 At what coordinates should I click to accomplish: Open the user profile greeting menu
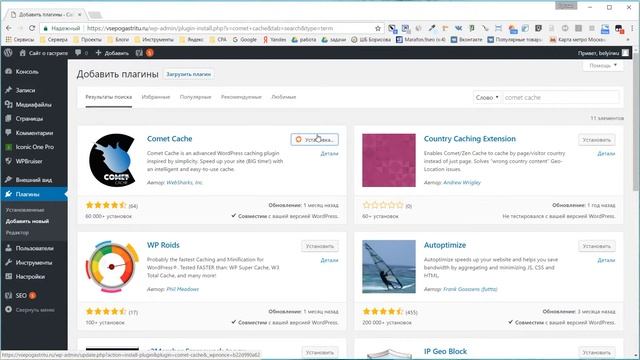[603, 53]
